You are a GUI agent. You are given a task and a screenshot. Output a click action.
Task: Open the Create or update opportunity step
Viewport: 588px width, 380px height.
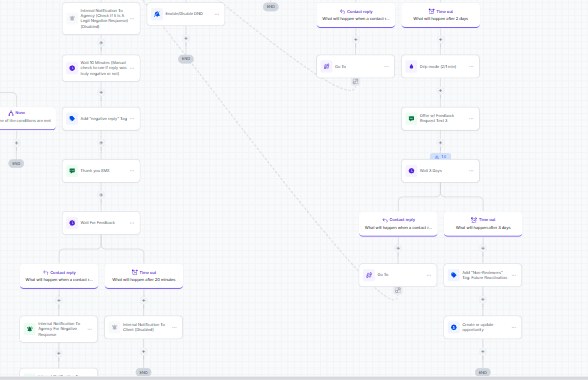pos(483,327)
